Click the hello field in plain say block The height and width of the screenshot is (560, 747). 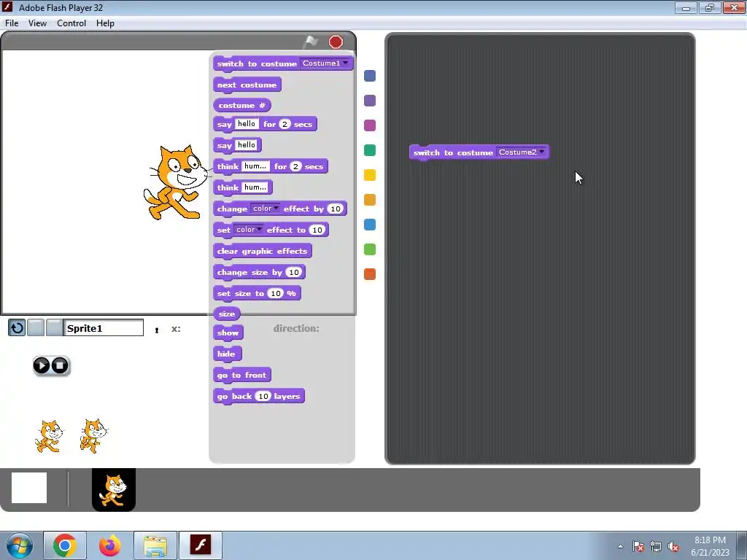click(247, 145)
